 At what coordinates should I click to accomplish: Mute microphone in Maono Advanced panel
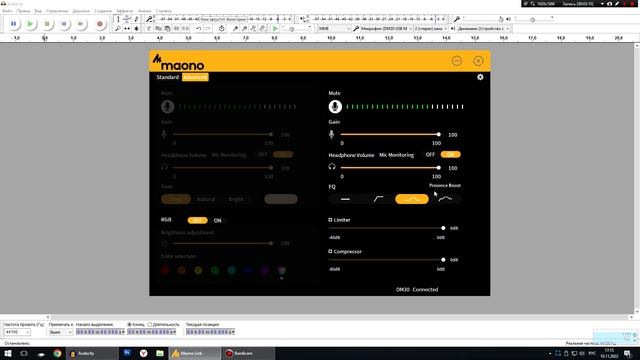tap(335, 107)
